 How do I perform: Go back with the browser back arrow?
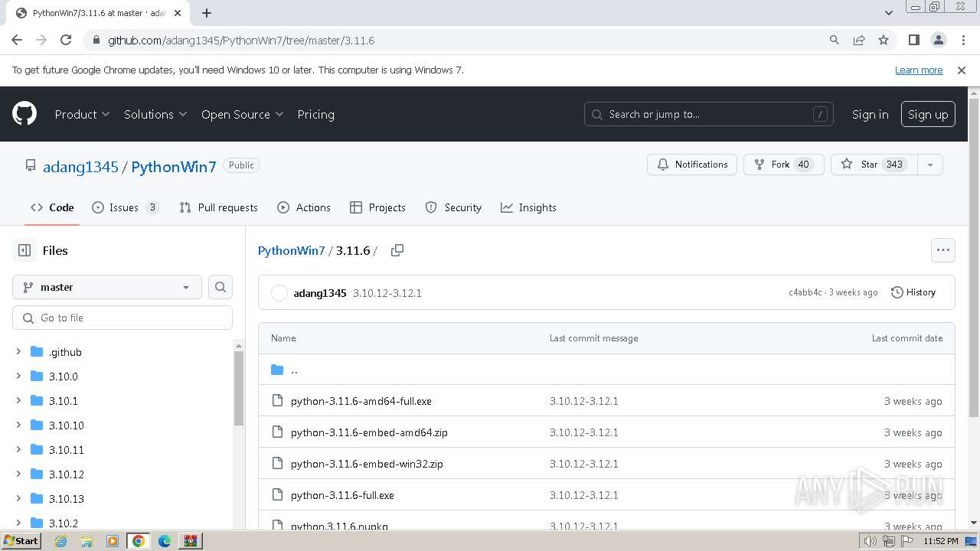click(17, 40)
